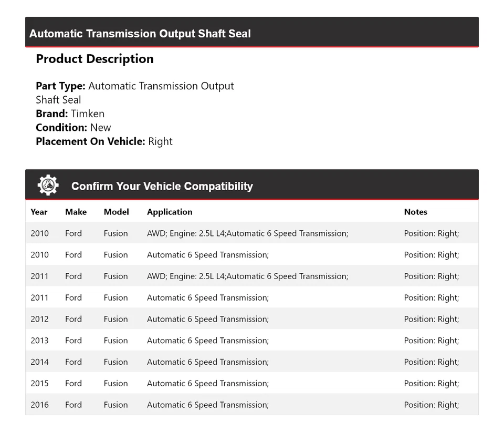Click the Brand: Timken line

point(70,114)
